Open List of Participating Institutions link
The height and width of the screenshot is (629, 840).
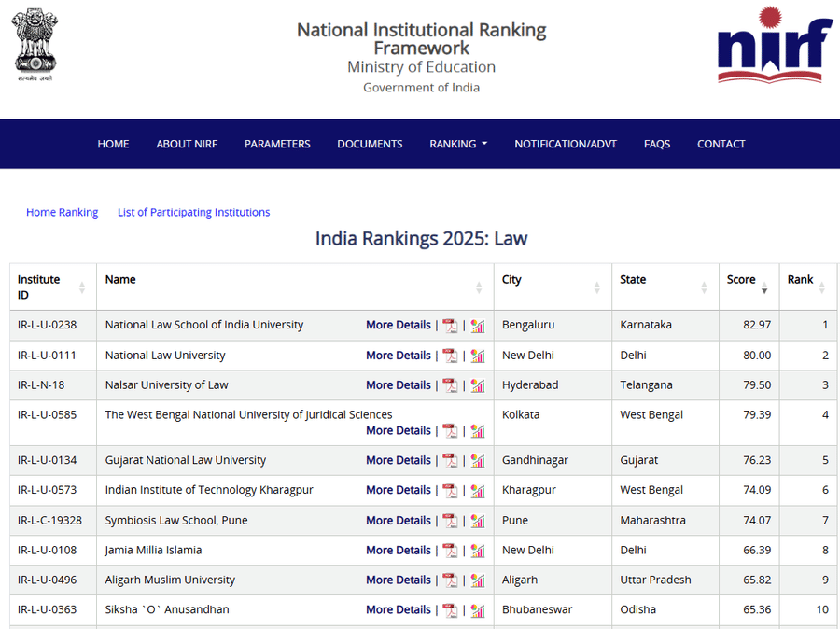[x=193, y=212]
